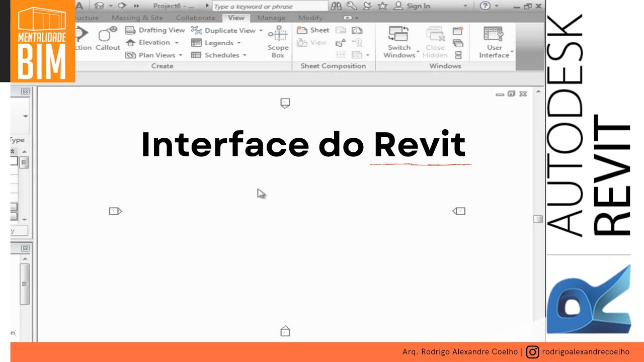This screenshot has width=644, height=362.
Task: Select the Callout tool
Action: 108,39
